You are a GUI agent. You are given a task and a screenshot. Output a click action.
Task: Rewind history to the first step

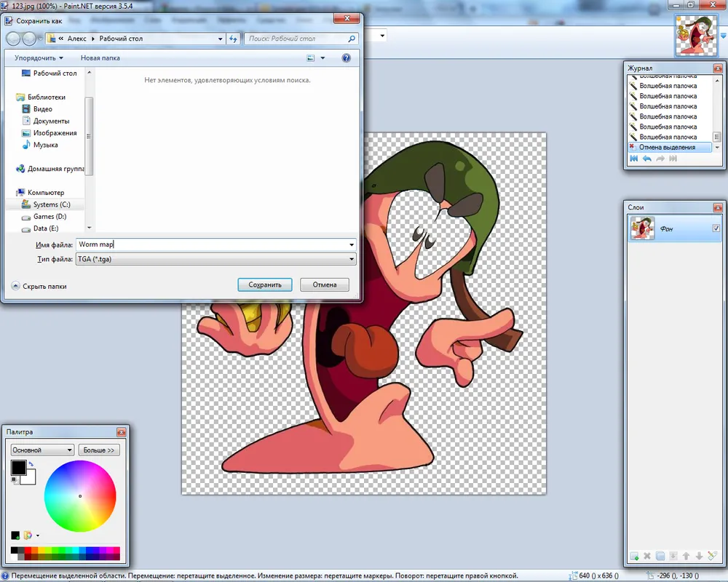(x=633, y=159)
